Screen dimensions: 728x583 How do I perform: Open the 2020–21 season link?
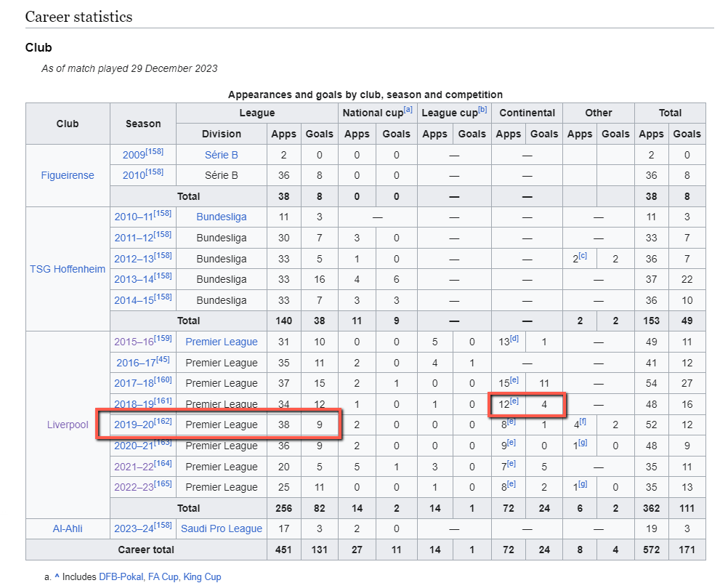(x=134, y=446)
